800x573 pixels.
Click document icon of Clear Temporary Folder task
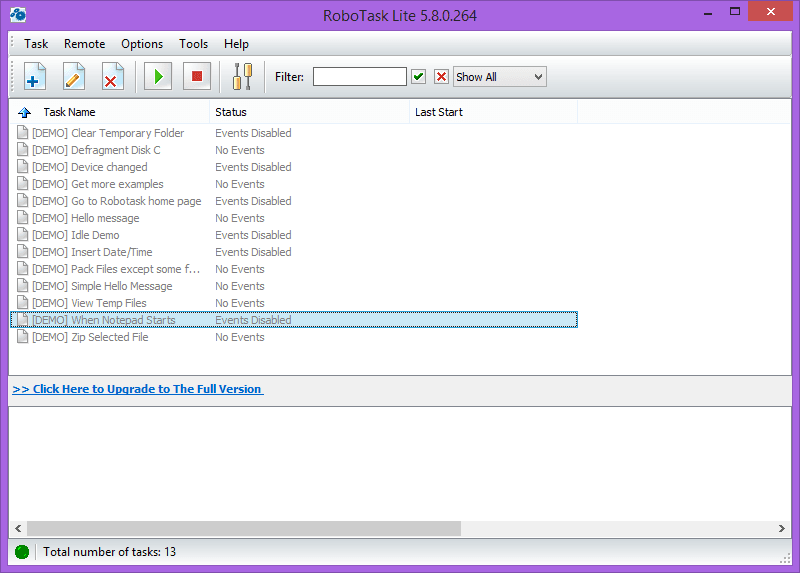[x=22, y=133]
